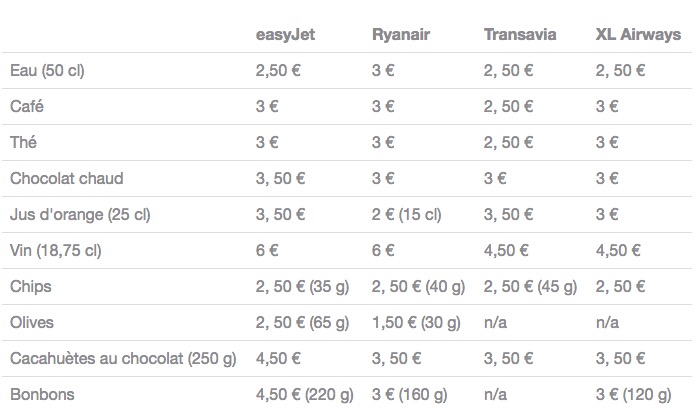Click the Olives row label
This screenshot has width=695, height=415.
[x=31, y=322]
